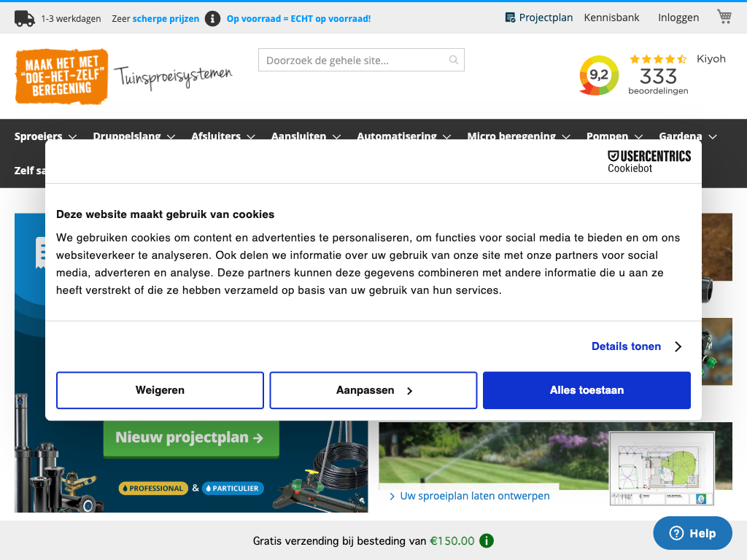This screenshot has width=747, height=560.
Task: Click the delivery truck icon
Action: pos(25,18)
